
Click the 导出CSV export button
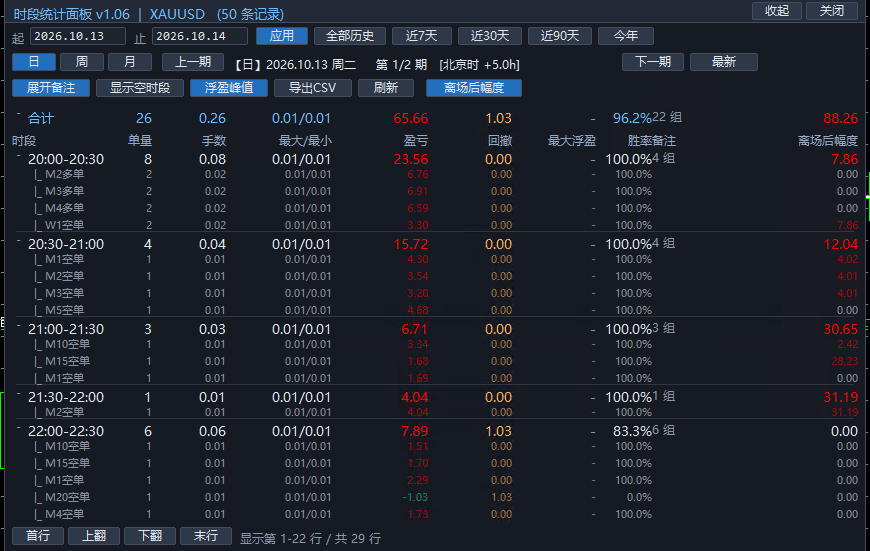pyautogui.click(x=312, y=88)
